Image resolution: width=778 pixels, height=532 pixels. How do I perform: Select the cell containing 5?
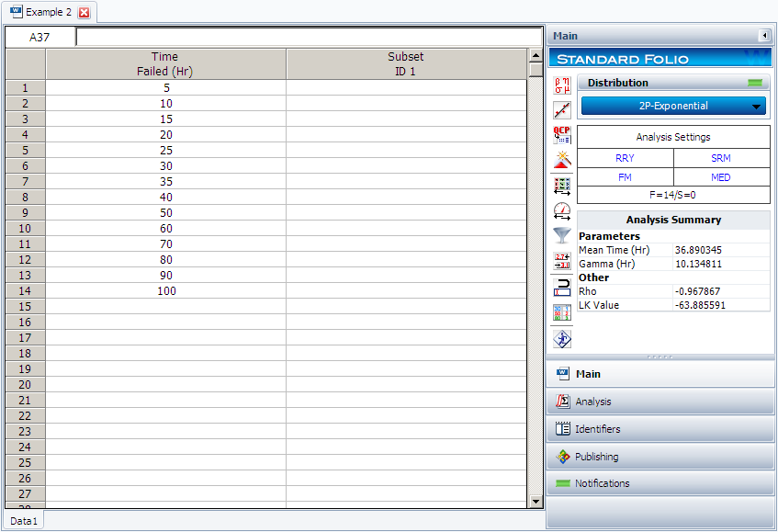pyautogui.click(x=165, y=88)
